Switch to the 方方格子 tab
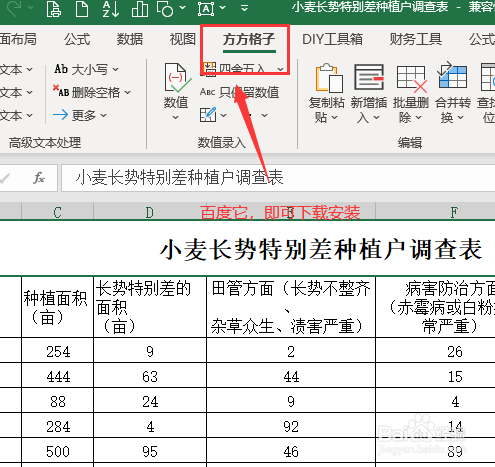 click(x=249, y=40)
